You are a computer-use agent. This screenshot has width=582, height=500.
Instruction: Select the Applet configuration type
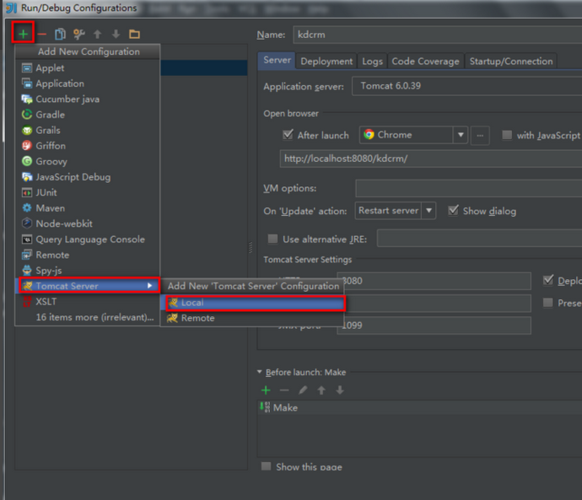(88, 68)
